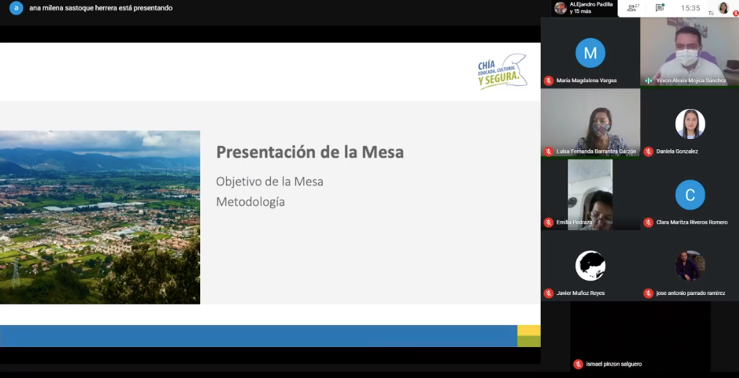Open the meeting chat icon
This screenshot has width=739, height=378.
tap(660, 8)
